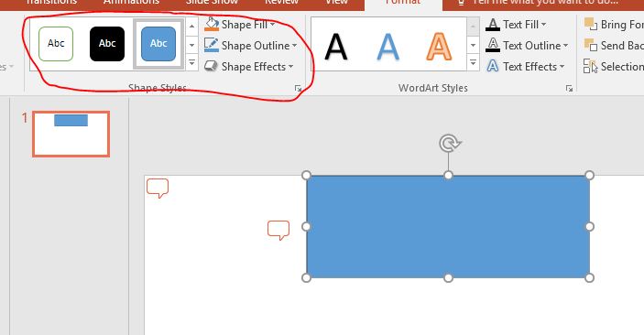Click the shape styles gallery down arrow
The width and height of the screenshot is (644, 335).
(x=191, y=45)
